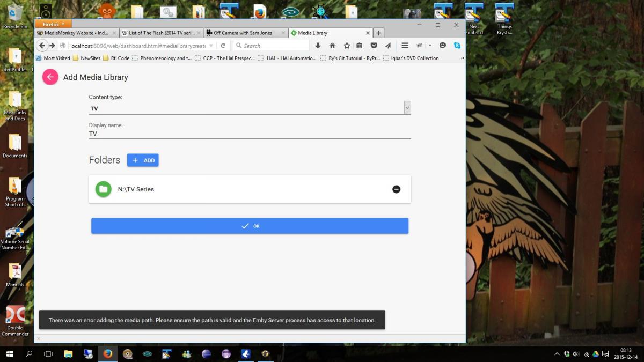Open a new browser tab

(x=378, y=33)
